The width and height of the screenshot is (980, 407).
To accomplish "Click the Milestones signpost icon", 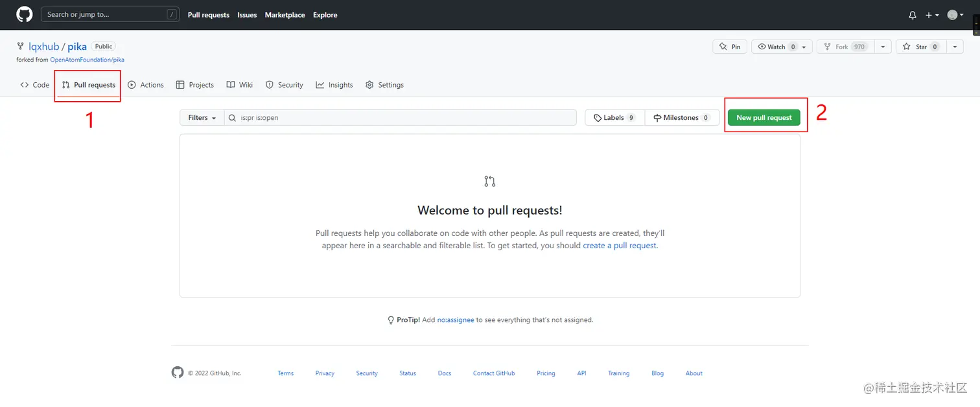I will tap(657, 117).
